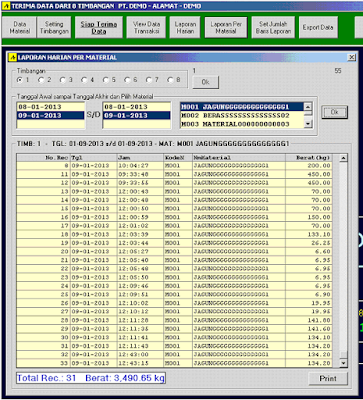Select material M002 BERAS in list
This screenshot has height=400, width=363.
tap(242, 116)
